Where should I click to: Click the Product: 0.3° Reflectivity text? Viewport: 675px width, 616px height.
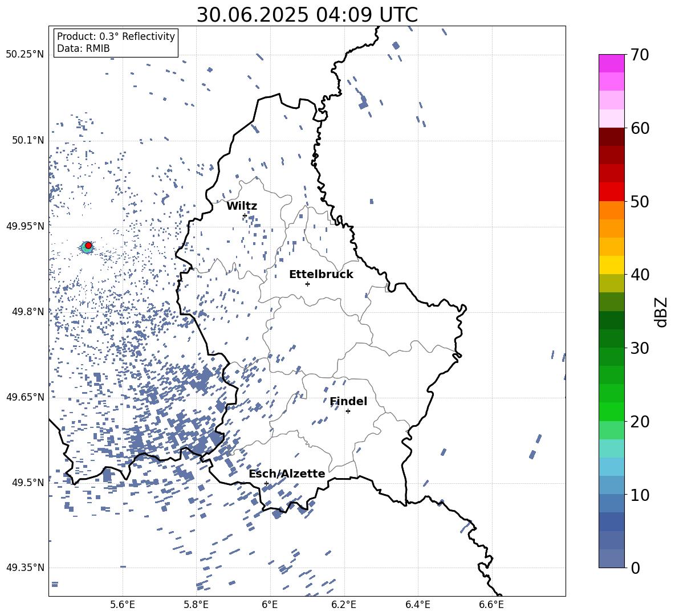116,36
